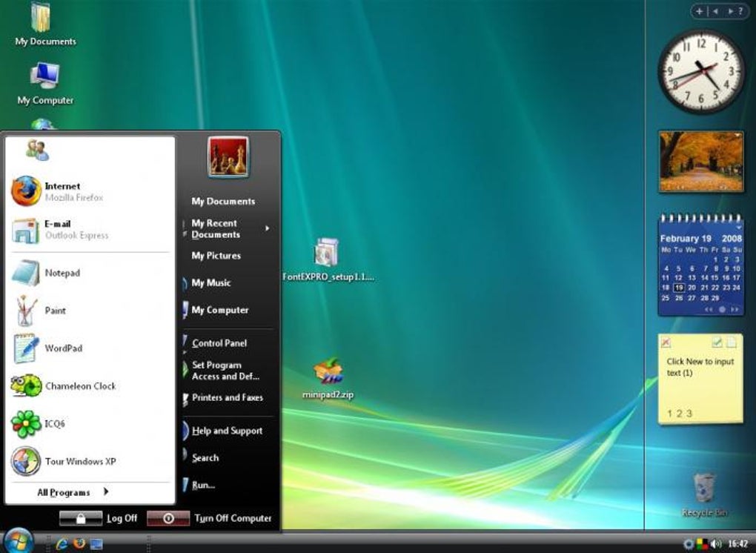This screenshot has width=756, height=553.
Task: Open My Documents desktop folder icon
Action: click(x=45, y=24)
